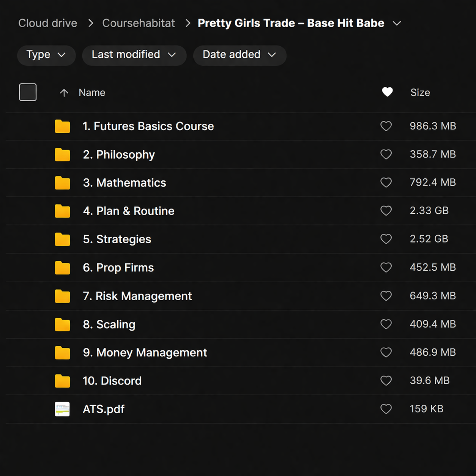Tick the select-all checkbox in header

(28, 92)
